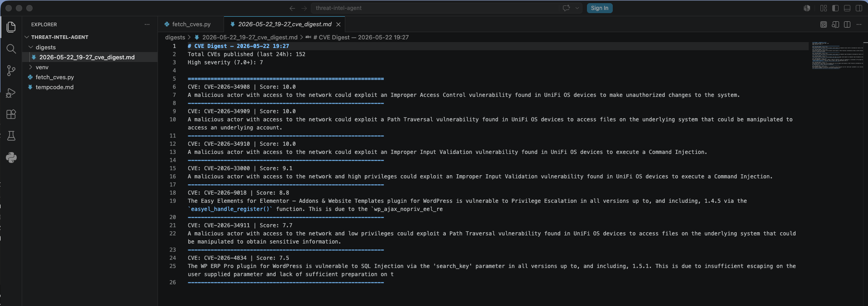
Task: Click line number 1 in the gutter
Action: click(x=174, y=46)
